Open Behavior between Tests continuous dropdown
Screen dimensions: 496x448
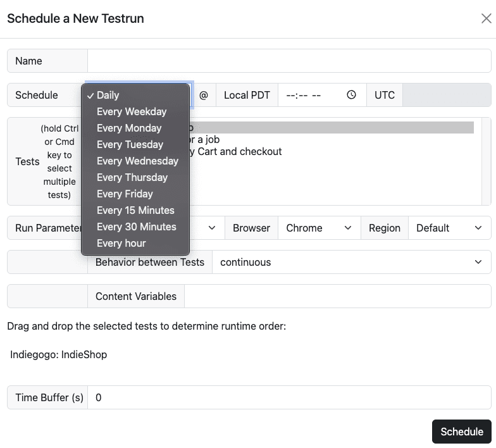point(351,262)
